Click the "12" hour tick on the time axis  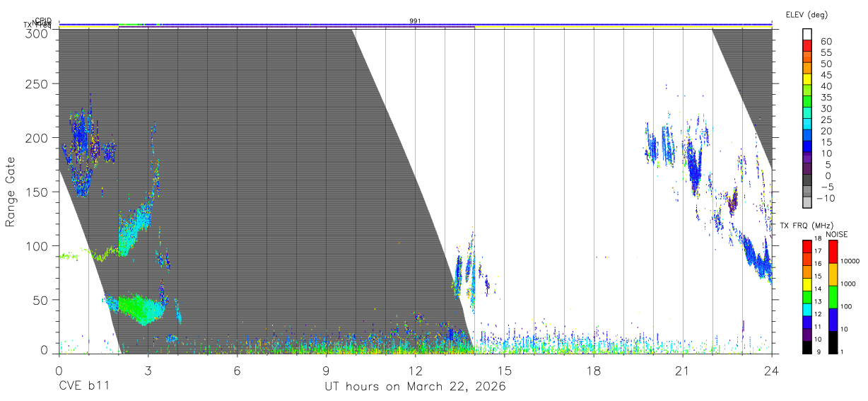point(415,370)
